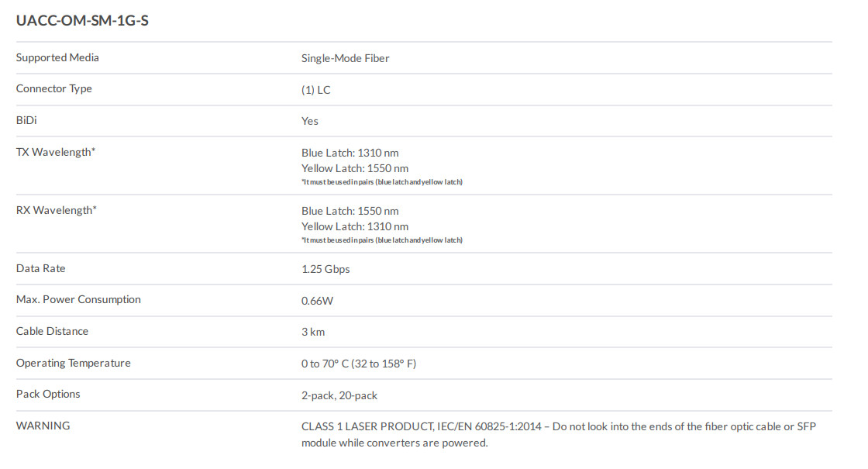Click the Operating Temperature range value

pyautogui.click(x=358, y=364)
